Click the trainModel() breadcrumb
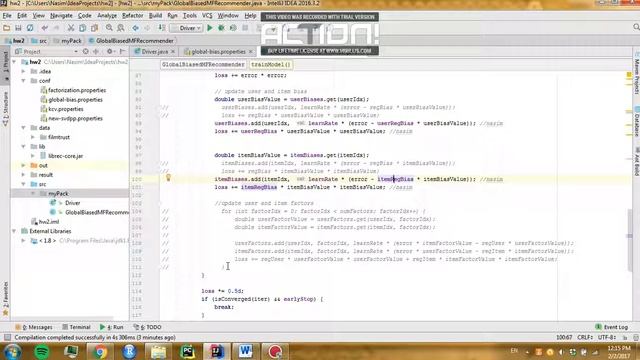 point(271,64)
